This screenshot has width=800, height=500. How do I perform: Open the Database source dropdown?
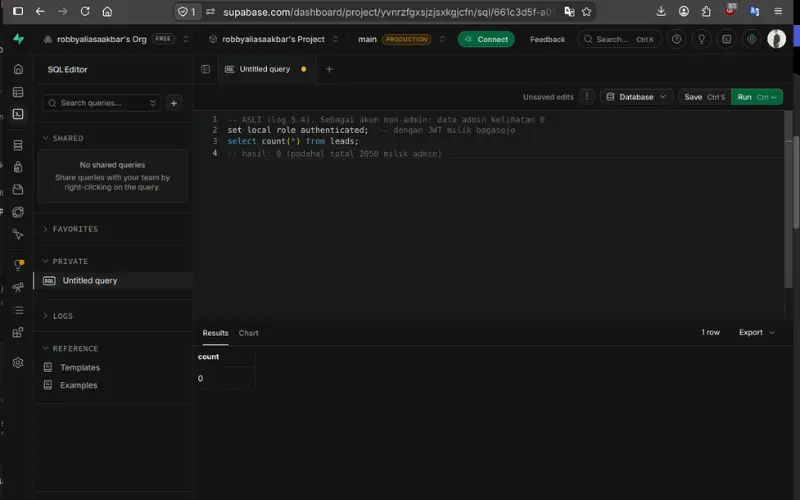[x=636, y=96]
